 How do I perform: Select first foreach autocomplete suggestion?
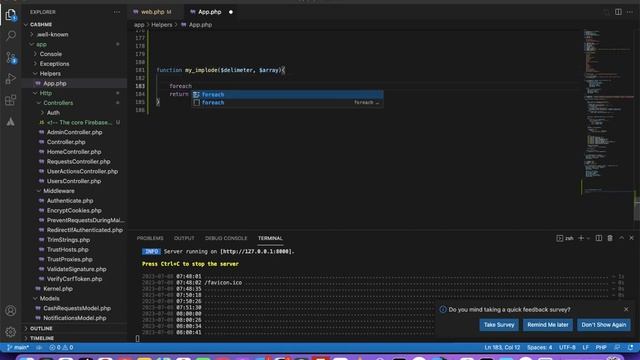pos(288,94)
